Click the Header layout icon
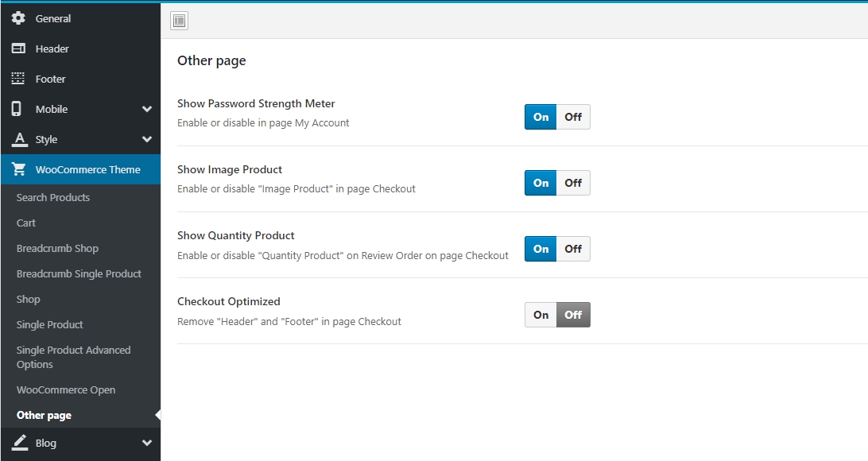 click(x=19, y=48)
